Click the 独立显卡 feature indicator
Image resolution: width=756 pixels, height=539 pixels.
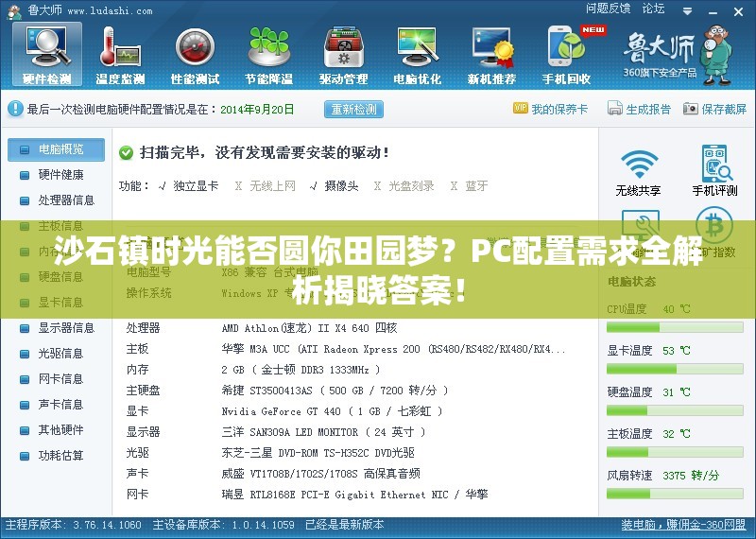[x=188, y=185]
